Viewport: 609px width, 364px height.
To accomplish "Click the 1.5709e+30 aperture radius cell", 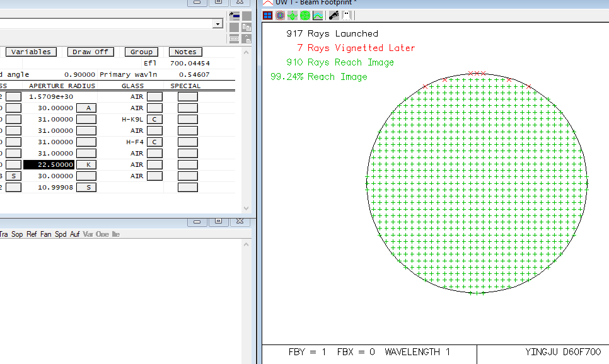I will pos(51,96).
